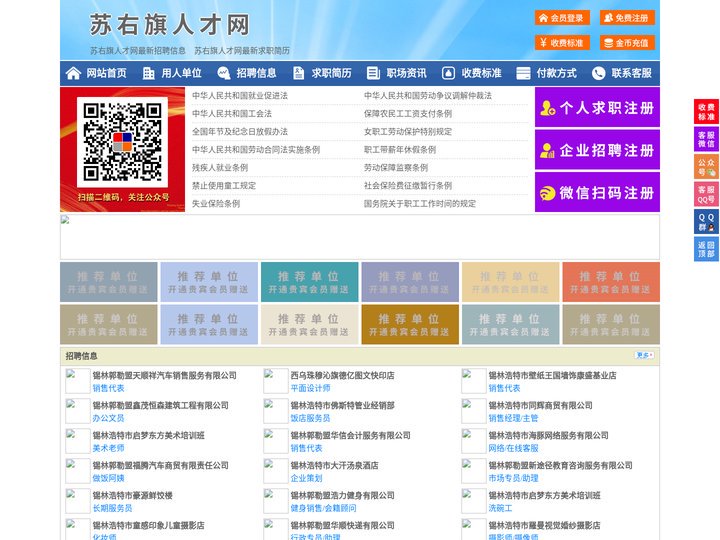Click the user icon on 企业招聘注册
The height and width of the screenshot is (540, 720).
click(547, 150)
